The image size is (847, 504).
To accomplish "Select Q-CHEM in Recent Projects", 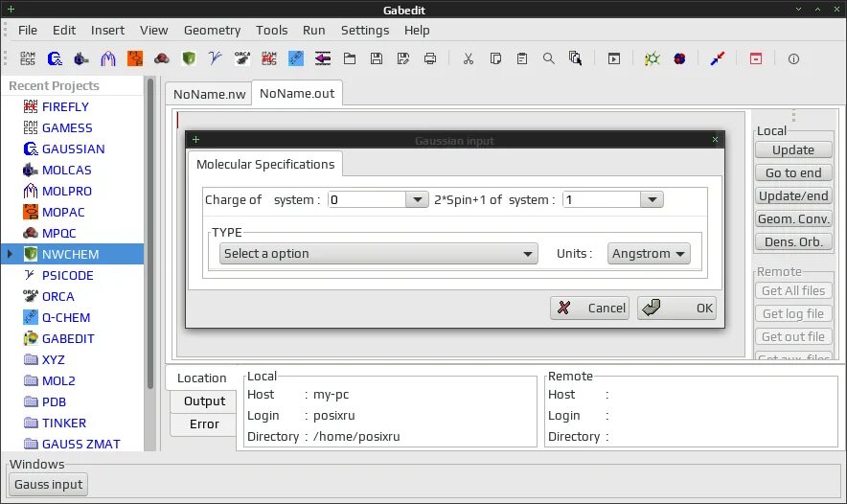I will point(66,317).
